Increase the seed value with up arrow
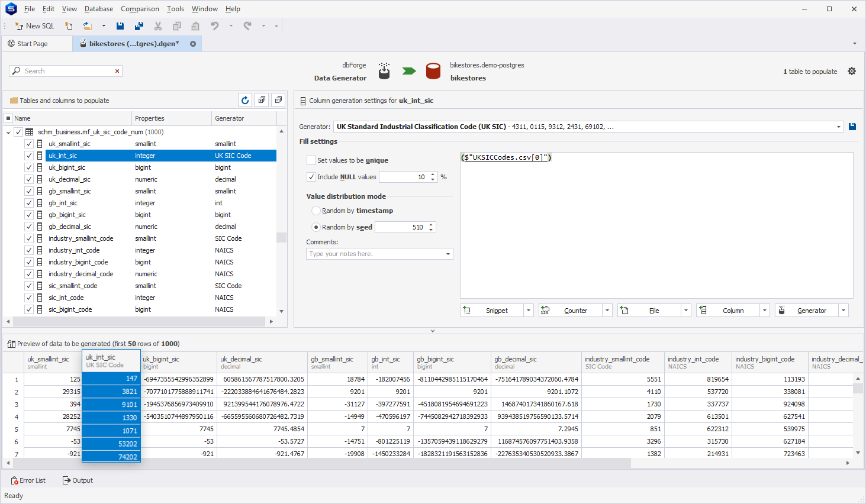866x504 pixels. [432, 225]
